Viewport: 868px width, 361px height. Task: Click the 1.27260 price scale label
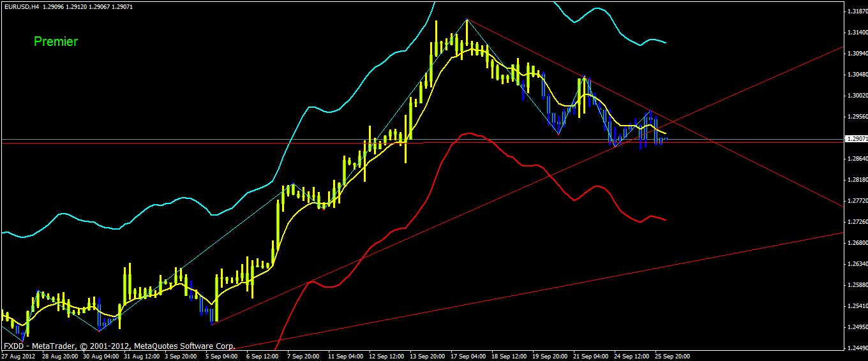[x=856, y=222]
